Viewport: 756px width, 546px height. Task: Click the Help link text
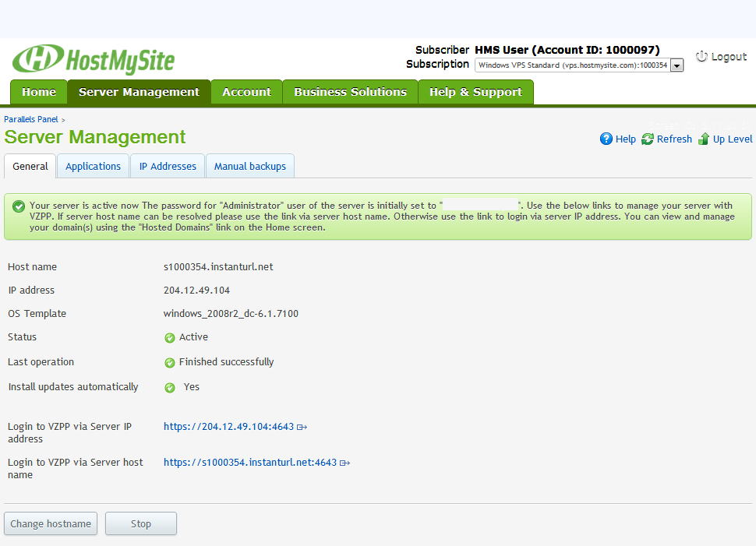625,139
